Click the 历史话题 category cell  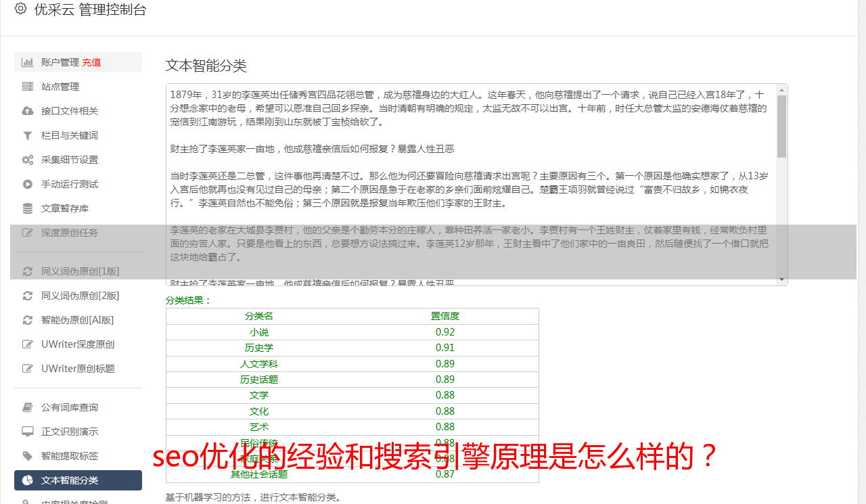259,380
